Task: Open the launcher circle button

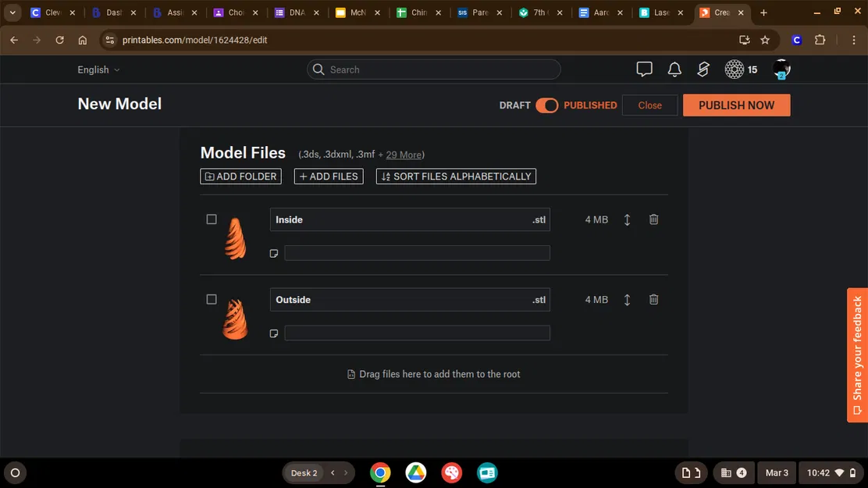Action: pos(16,472)
